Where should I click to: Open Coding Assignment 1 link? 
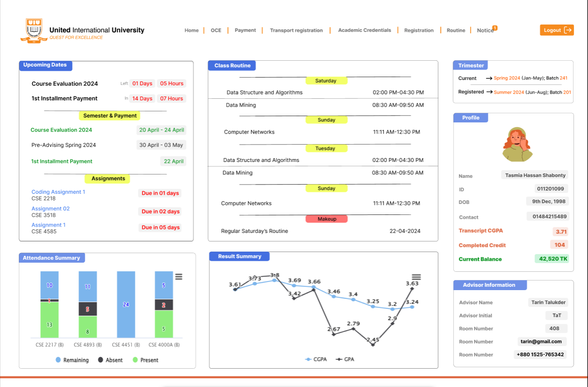tap(58, 192)
